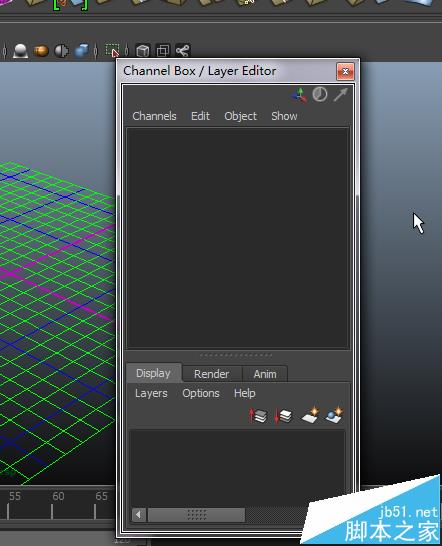Image resolution: width=442 pixels, height=546 pixels.
Task: Switch to the Anim layer tab
Action: [x=265, y=374]
